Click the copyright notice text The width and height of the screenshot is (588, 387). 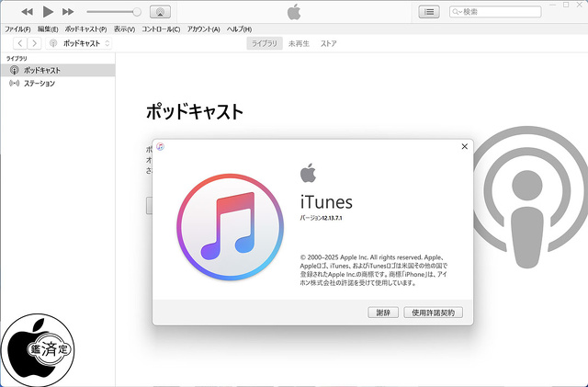coord(374,270)
